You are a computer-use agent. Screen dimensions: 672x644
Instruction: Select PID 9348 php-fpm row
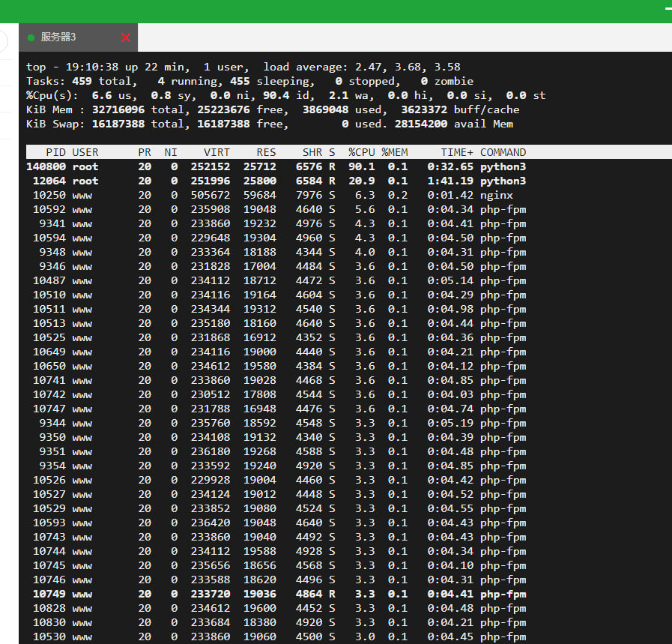point(52,252)
